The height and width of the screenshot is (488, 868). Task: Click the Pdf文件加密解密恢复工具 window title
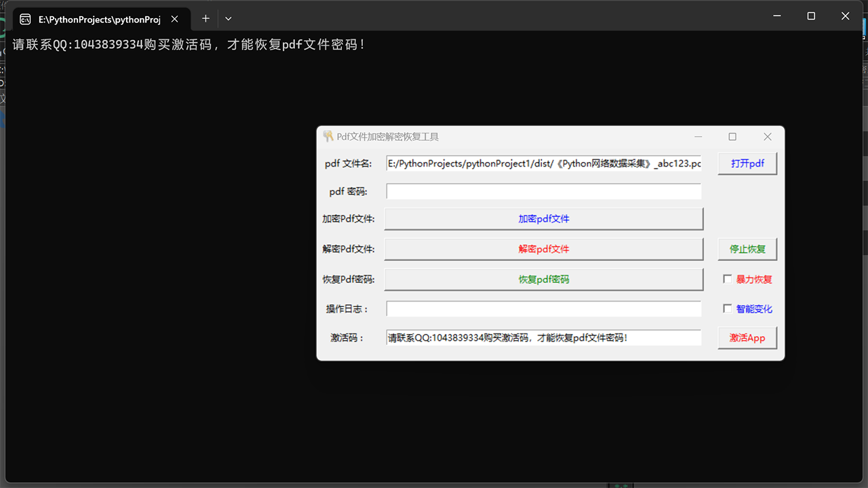388,136
